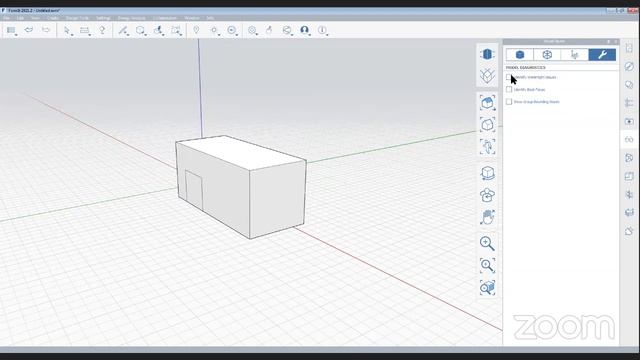This screenshot has height=360, width=640.
Task: Switch to Perspective view cube icon
Action: pos(487,54)
